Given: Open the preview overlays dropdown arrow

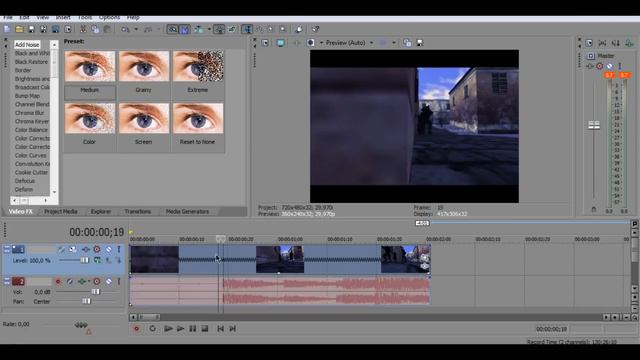Looking at the screenshot, I should coord(393,42).
